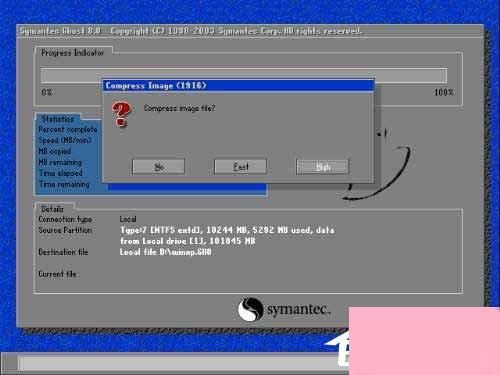Click the progress indicator bar
This screenshot has width=500, height=375.
(244, 75)
